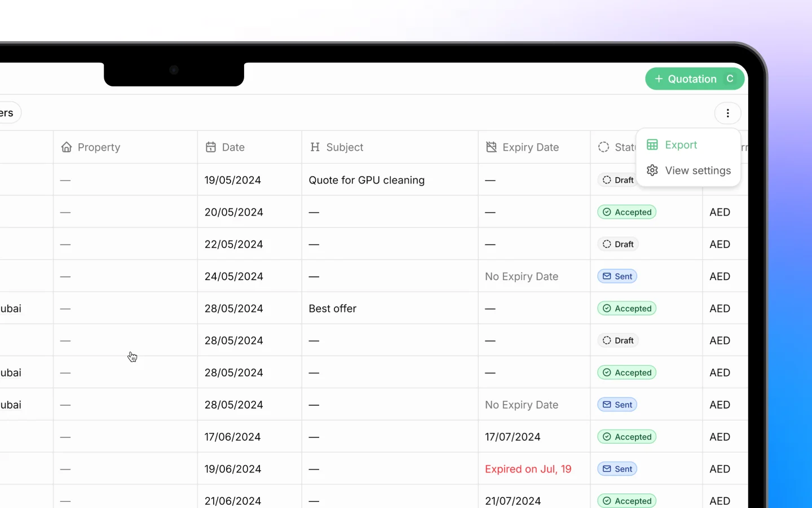Click the Draft badge for 22/05/2024
The height and width of the screenshot is (508, 812).
[x=618, y=244]
